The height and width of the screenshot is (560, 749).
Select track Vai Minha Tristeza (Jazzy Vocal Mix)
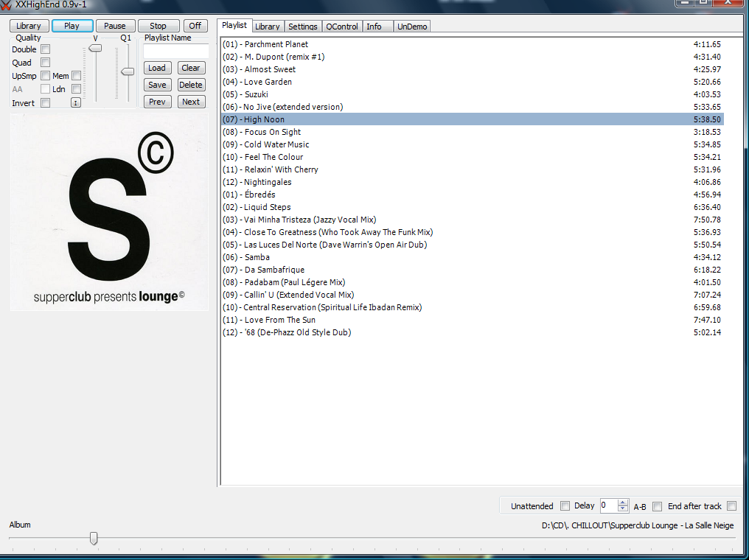[x=473, y=220]
